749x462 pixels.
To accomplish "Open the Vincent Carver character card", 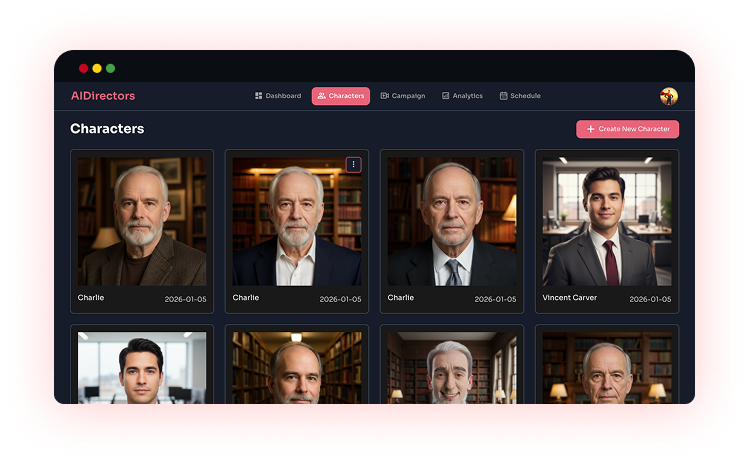I will tap(607, 231).
